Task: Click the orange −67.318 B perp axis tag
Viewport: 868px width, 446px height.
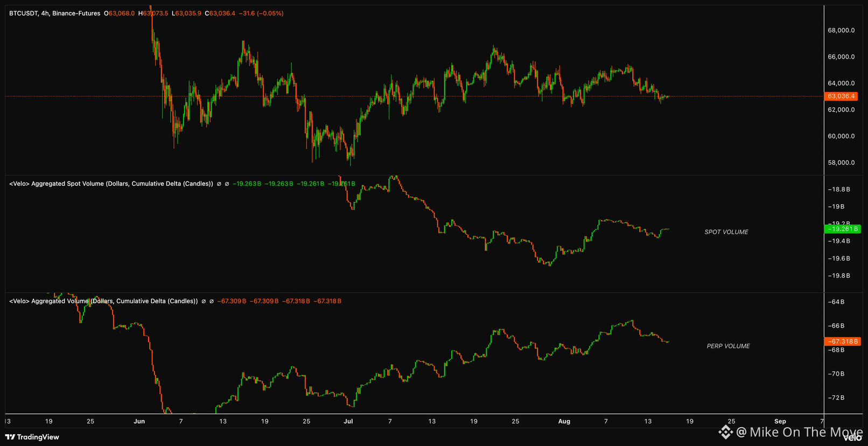Action: click(x=843, y=342)
